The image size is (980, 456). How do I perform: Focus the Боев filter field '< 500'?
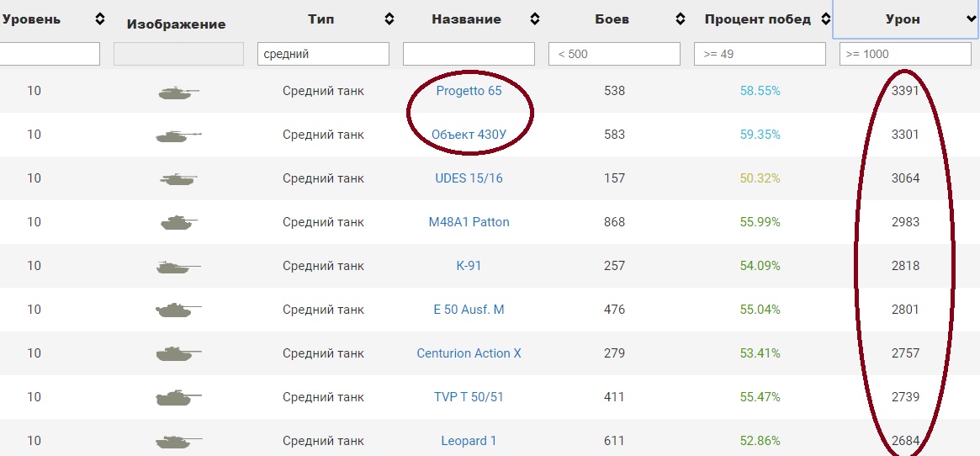tap(614, 54)
